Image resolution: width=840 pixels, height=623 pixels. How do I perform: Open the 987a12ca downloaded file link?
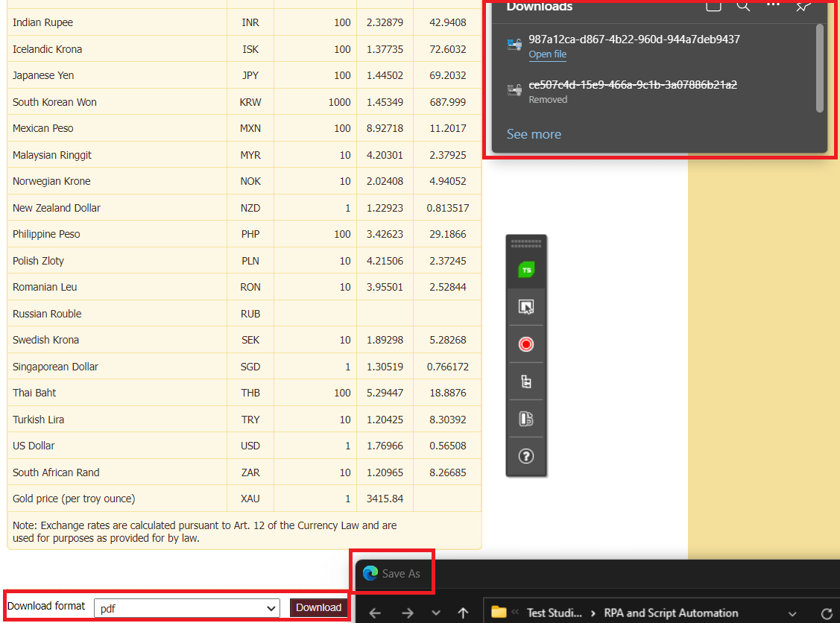click(x=548, y=54)
